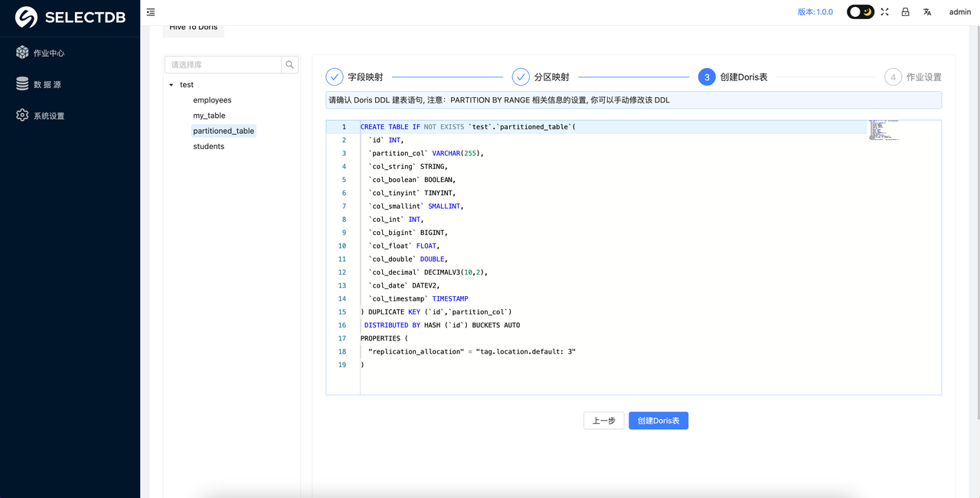Select the employees table

pyautogui.click(x=212, y=100)
